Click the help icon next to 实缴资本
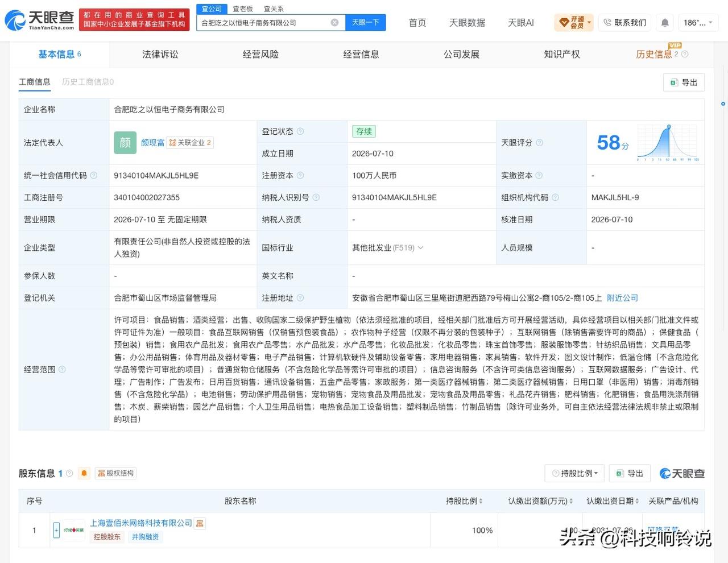 pos(539,176)
